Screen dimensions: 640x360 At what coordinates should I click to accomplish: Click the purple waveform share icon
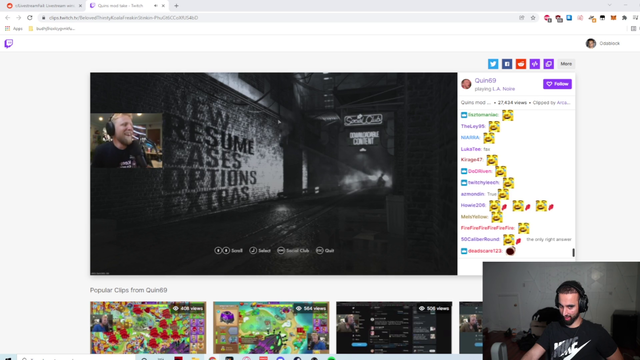point(534,64)
